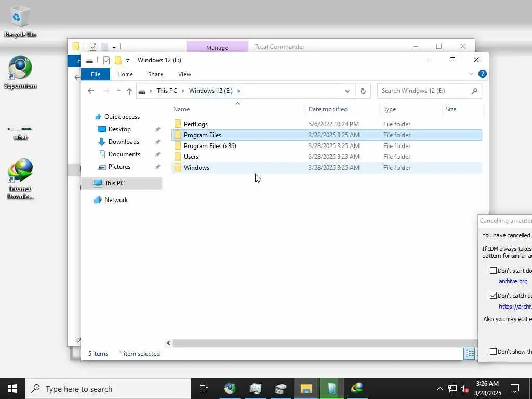532x399 pixels.
Task: Click the search magnifier icon in Explorer
Action: [x=475, y=91]
